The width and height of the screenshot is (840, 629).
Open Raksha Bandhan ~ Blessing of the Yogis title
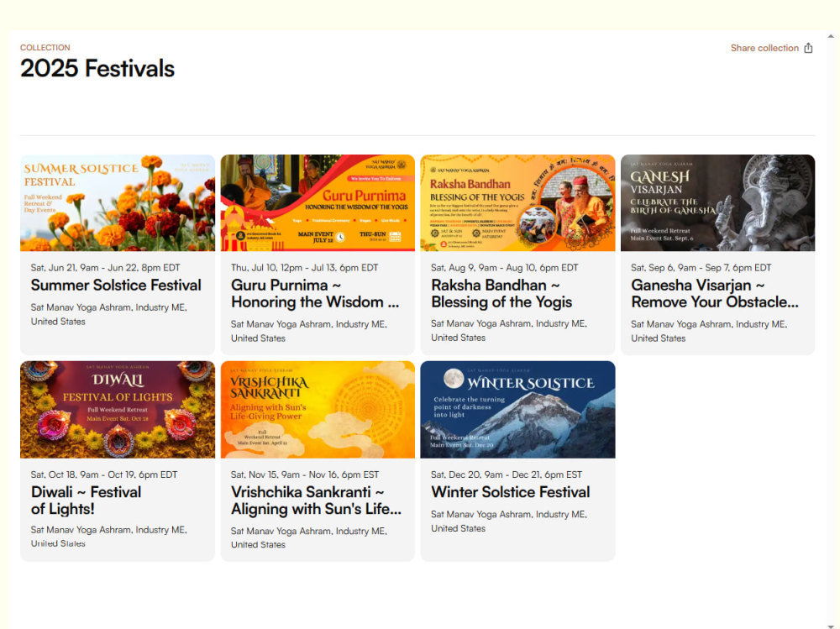pyautogui.click(x=501, y=294)
